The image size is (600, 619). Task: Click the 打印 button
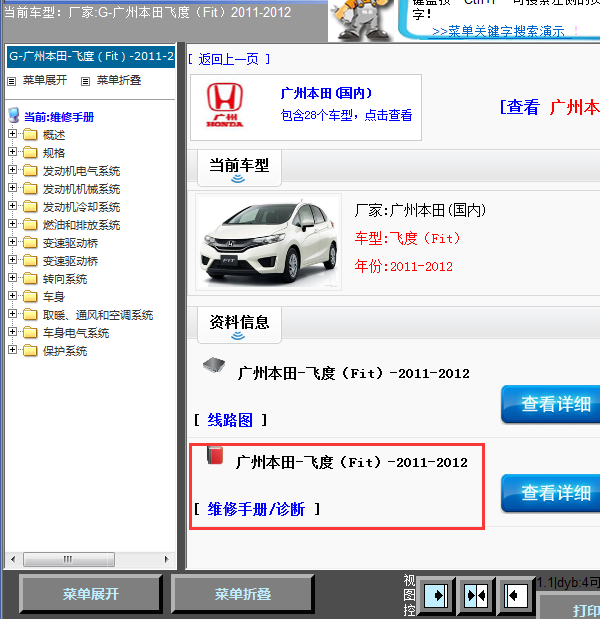(x=570, y=607)
